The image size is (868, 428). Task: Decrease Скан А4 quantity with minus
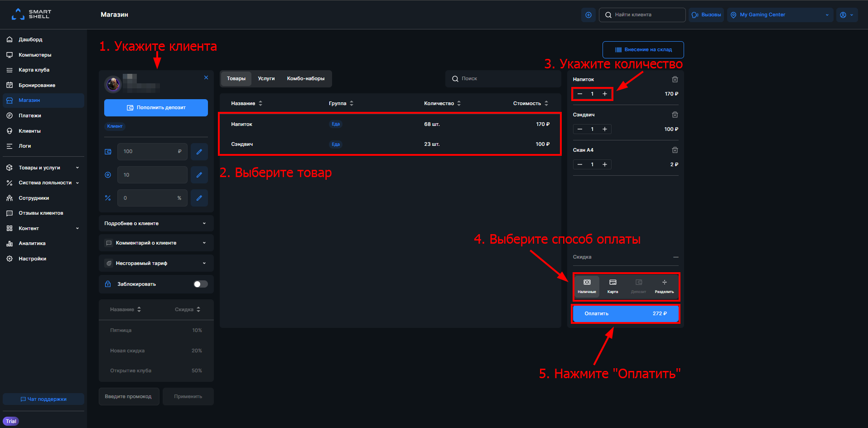(x=579, y=164)
